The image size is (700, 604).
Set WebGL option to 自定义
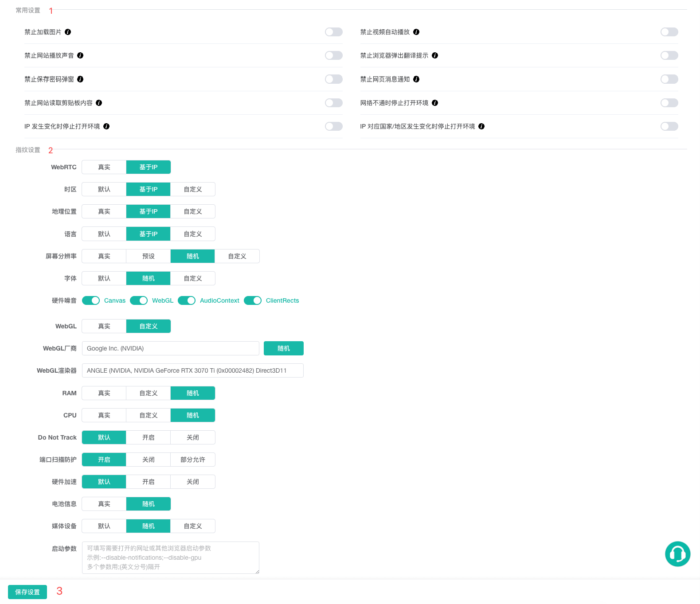point(149,326)
